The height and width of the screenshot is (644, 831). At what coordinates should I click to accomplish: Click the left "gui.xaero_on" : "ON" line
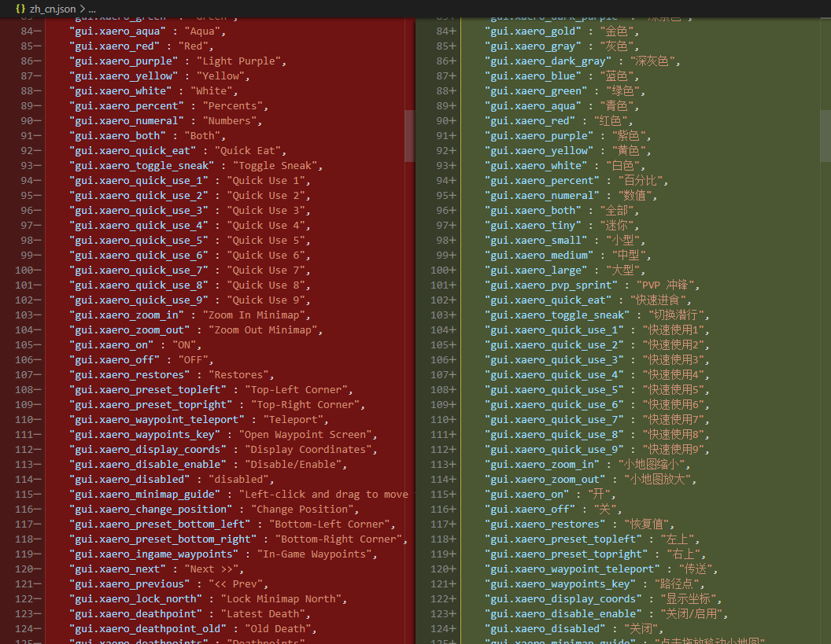point(135,344)
